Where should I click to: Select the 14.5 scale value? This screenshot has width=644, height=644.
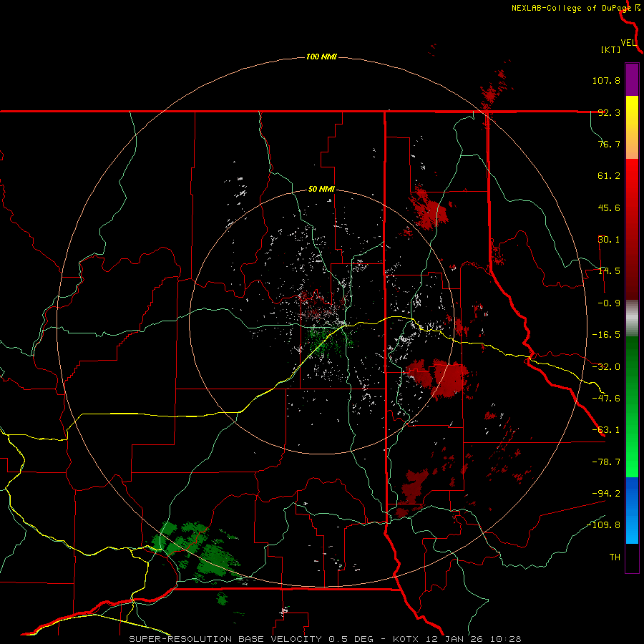pos(609,271)
